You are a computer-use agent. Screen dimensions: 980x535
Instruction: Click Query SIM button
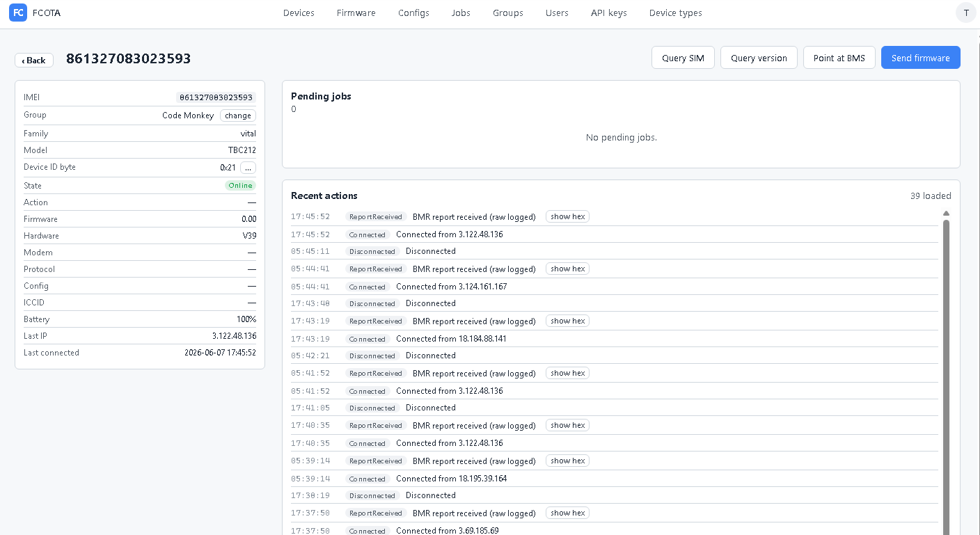point(683,58)
